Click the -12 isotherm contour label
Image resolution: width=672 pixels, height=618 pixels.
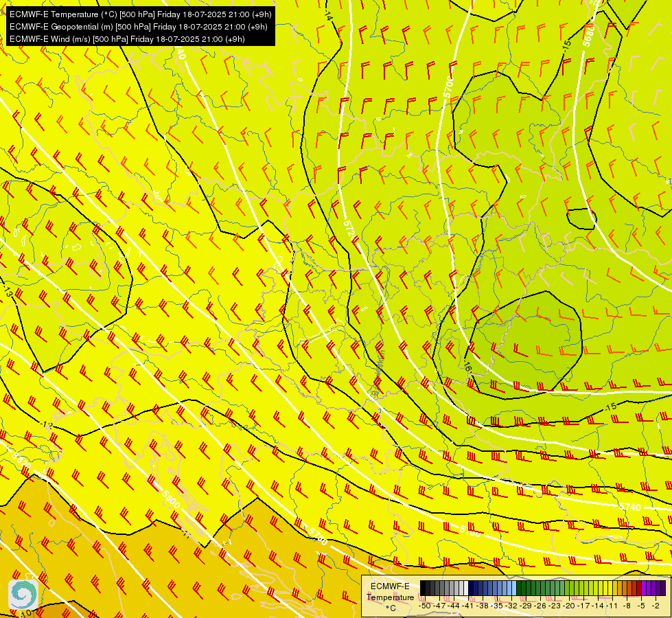coord(47,425)
